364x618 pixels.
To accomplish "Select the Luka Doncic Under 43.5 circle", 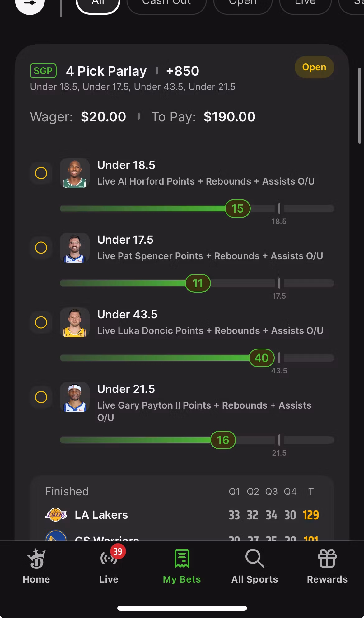I will pyautogui.click(x=41, y=322).
